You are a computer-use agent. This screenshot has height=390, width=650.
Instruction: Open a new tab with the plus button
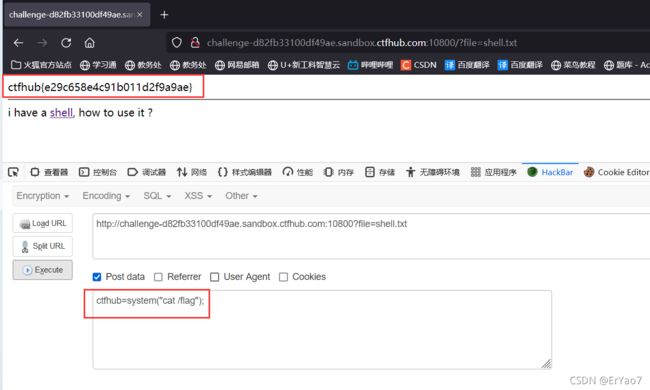point(164,15)
